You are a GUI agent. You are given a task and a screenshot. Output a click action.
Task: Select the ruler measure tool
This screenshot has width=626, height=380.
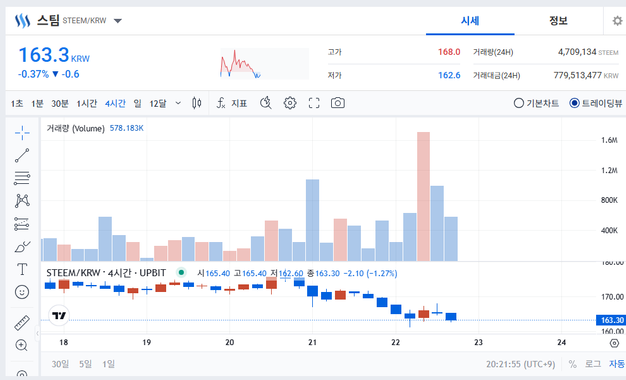[x=22, y=323]
